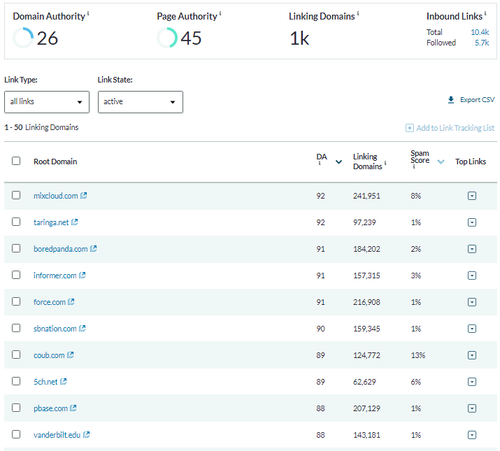Open the Link State active dropdown
The width and height of the screenshot is (500, 451).
[x=140, y=102]
